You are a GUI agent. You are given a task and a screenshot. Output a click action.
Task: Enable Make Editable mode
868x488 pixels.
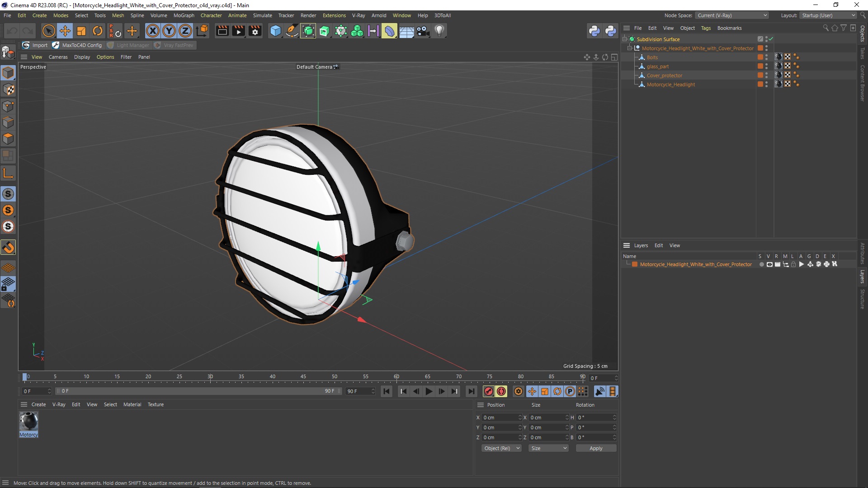tap(8, 52)
